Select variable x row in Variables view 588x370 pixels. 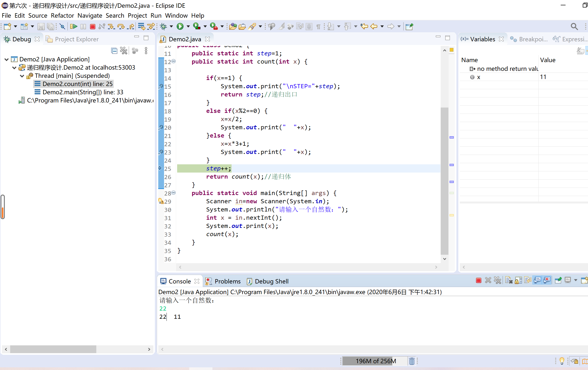[x=524, y=77]
